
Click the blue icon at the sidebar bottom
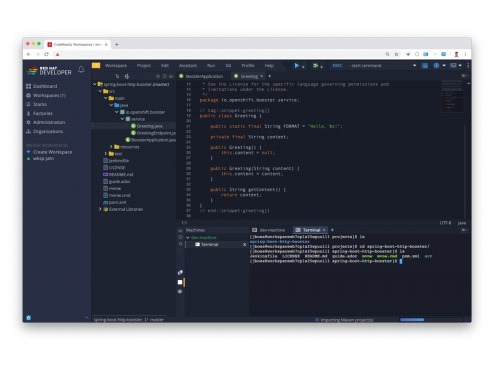[x=29, y=318]
